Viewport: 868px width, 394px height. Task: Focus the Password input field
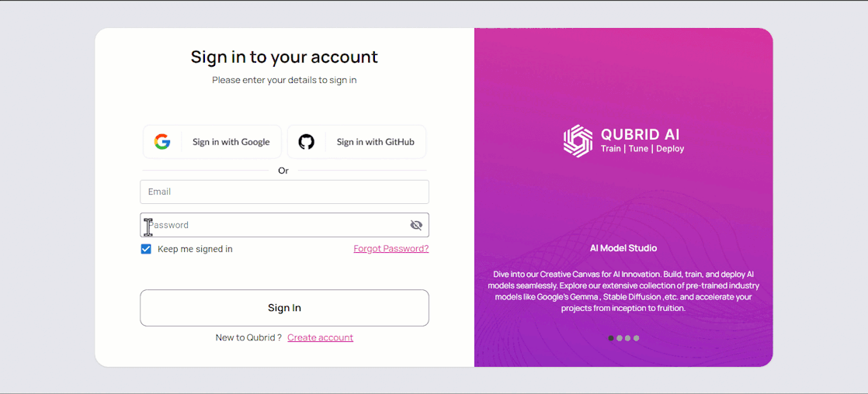click(284, 225)
